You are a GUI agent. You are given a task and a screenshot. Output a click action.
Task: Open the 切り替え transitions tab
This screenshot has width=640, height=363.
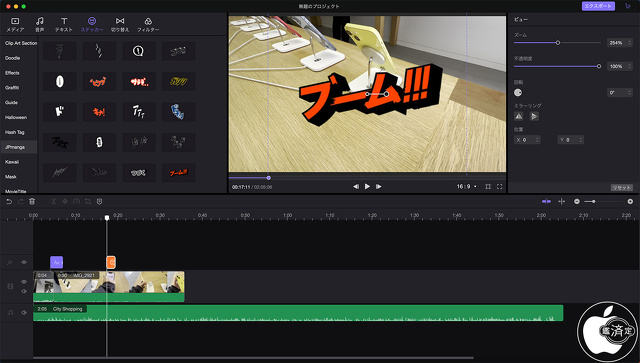pos(120,24)
